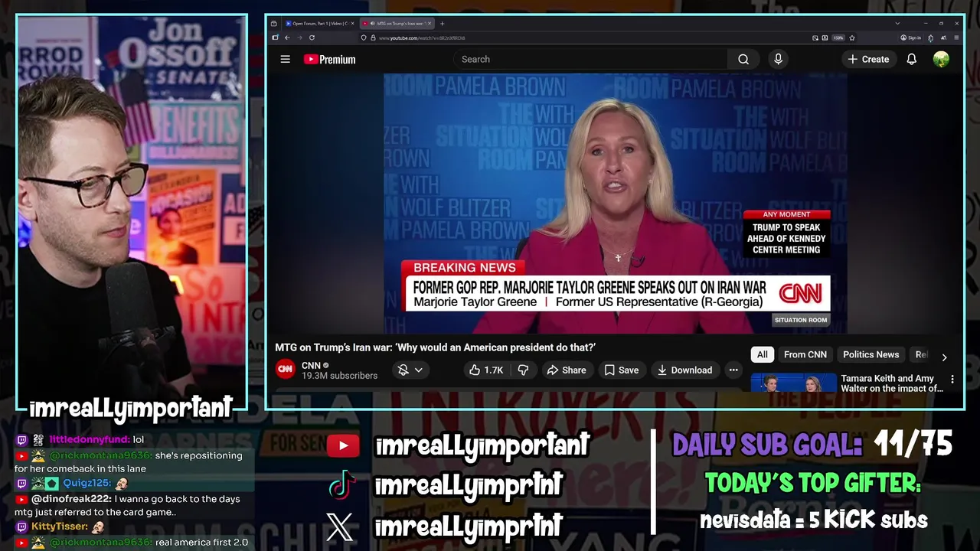This screenshot has height=551, width=980.
Task: Click the padlock site info icon
Action: pyautogui.click(x=373, y=37)
